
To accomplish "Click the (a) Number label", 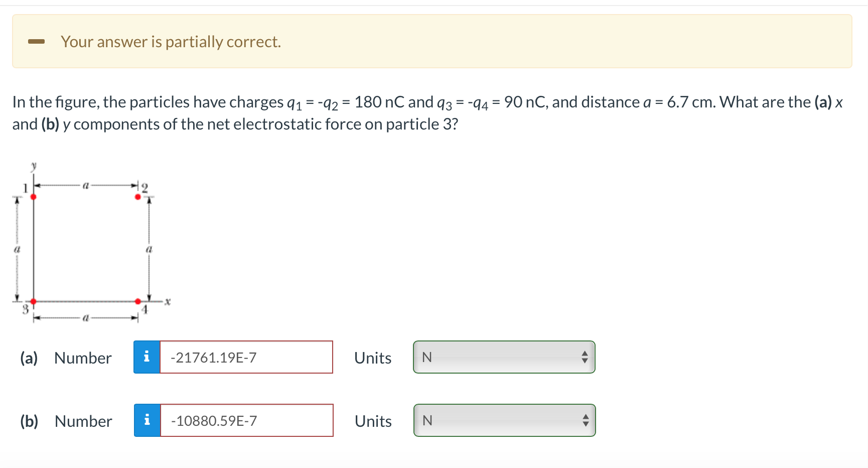I will pyautogui.click(x=66, y=358).
